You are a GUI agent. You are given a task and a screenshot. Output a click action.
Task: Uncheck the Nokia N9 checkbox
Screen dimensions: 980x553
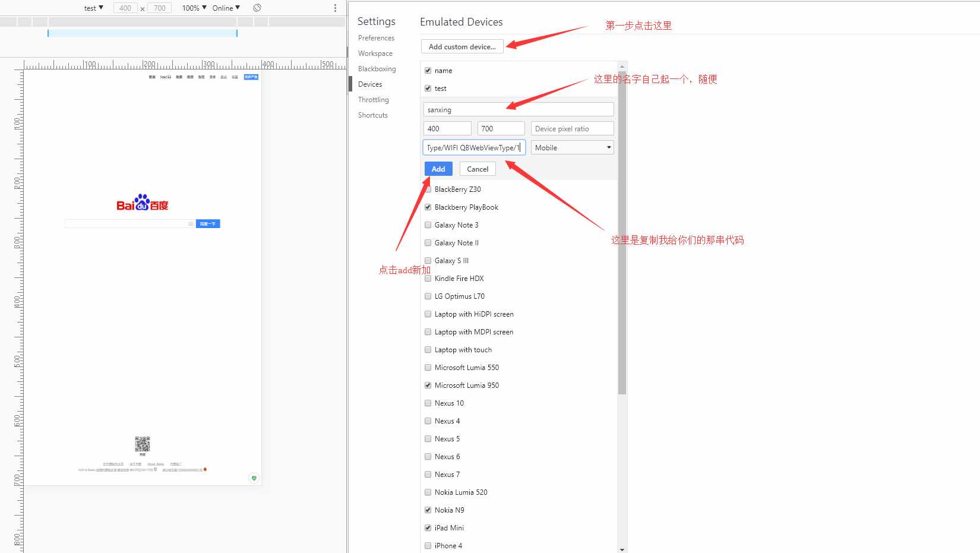pyautogui.click(x=428, y=510)
